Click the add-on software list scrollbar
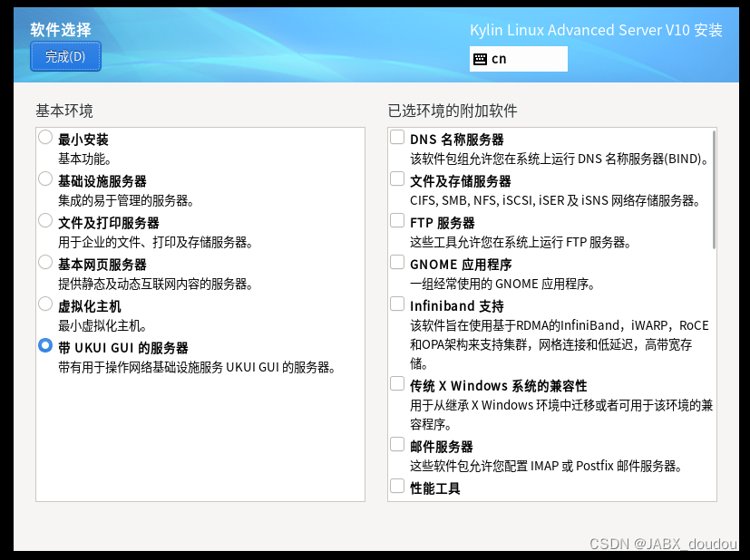This screenshot has height=560, width=750. (714, 189)
